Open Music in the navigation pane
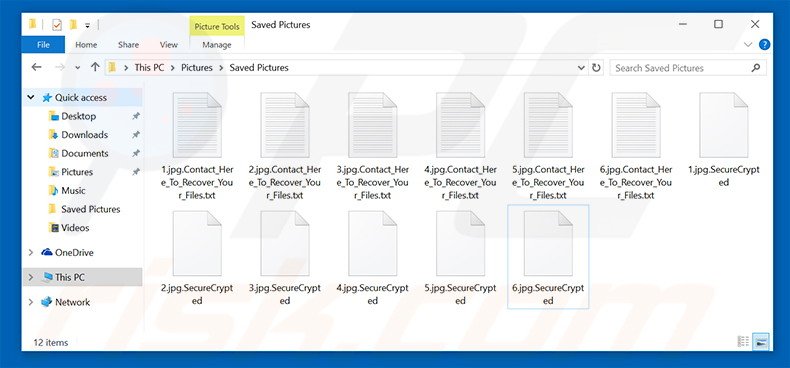This screenshot has height=368, width=790. pos(73,191)
